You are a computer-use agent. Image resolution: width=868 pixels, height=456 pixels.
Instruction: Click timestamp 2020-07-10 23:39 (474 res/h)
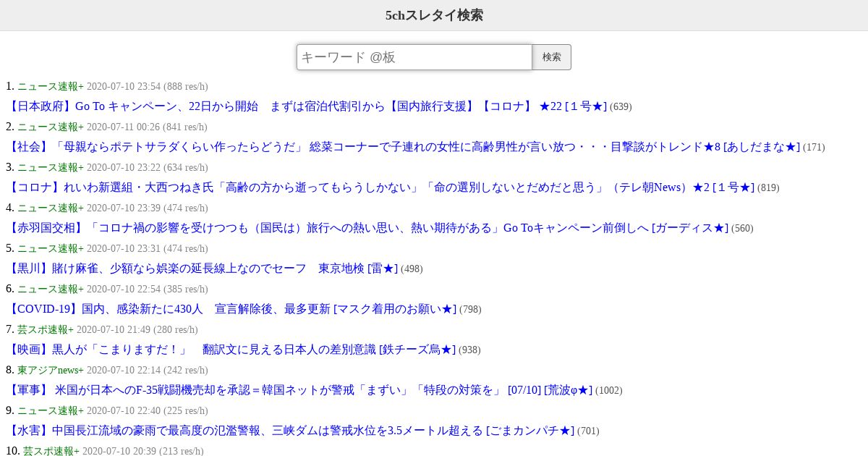click(x=148, y=208)
